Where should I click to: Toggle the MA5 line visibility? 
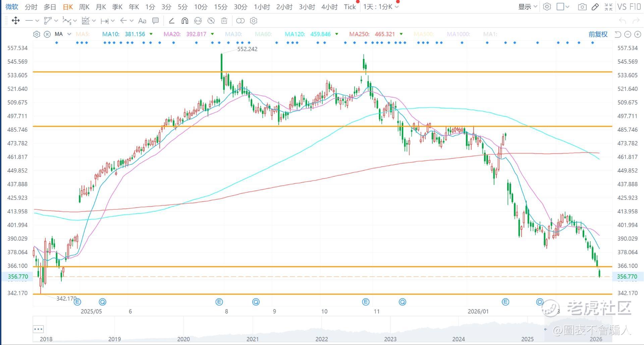pos(83,34)
